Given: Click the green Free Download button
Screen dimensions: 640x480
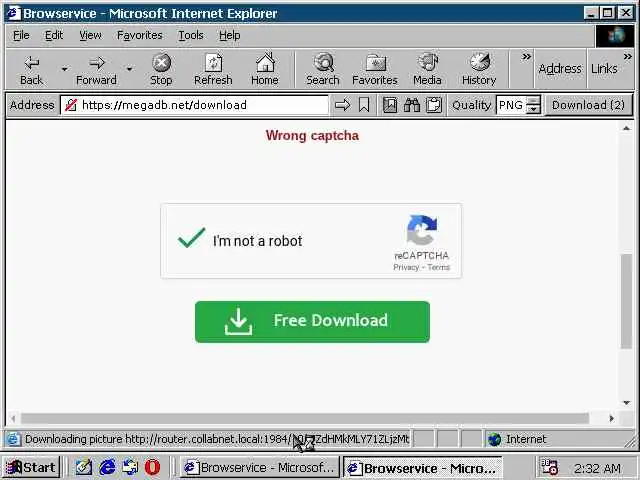Looking at the screenshot, I should coord(312,322).
